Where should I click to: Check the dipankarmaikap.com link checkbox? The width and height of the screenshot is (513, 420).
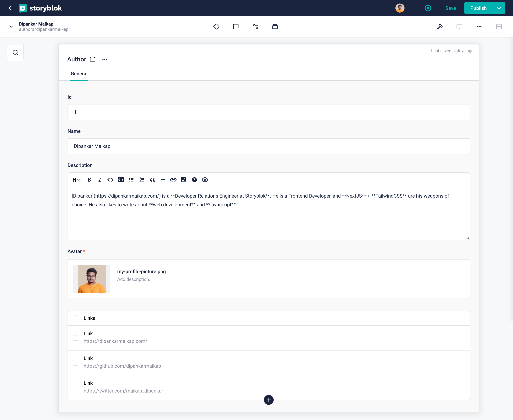[76, 338]
